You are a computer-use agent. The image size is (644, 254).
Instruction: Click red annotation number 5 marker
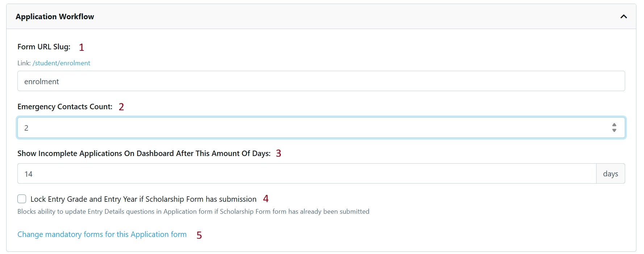(199, 235)
